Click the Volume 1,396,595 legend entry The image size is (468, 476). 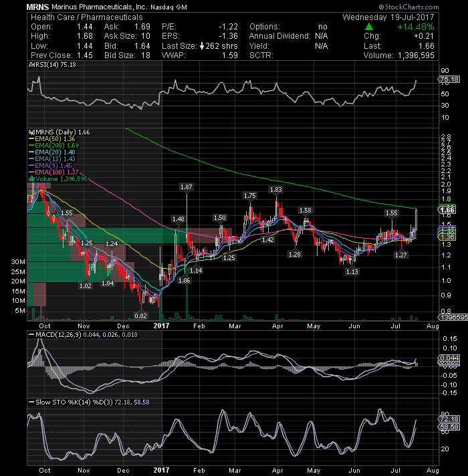click(57, 178)
